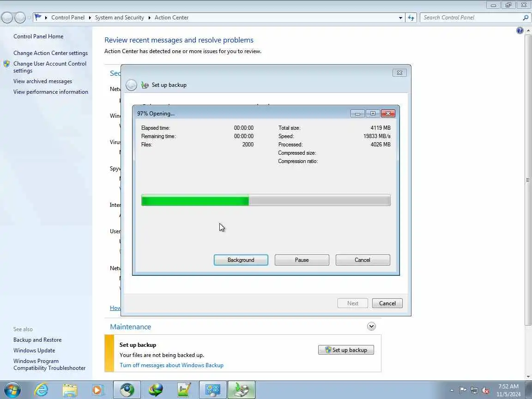Open Control Panel help question-mark icon
This screenshot has width=532, height=399.
(520, 31)
